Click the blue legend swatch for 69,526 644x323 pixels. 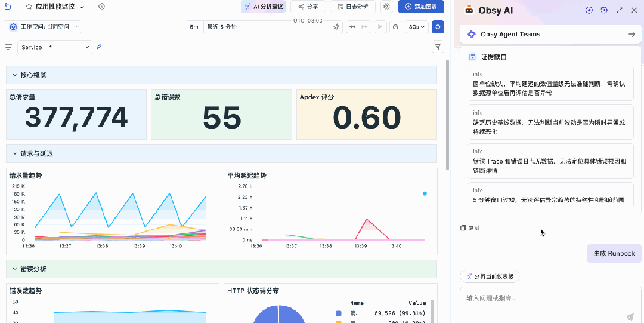pyautogui.click(x=339, y=313)
